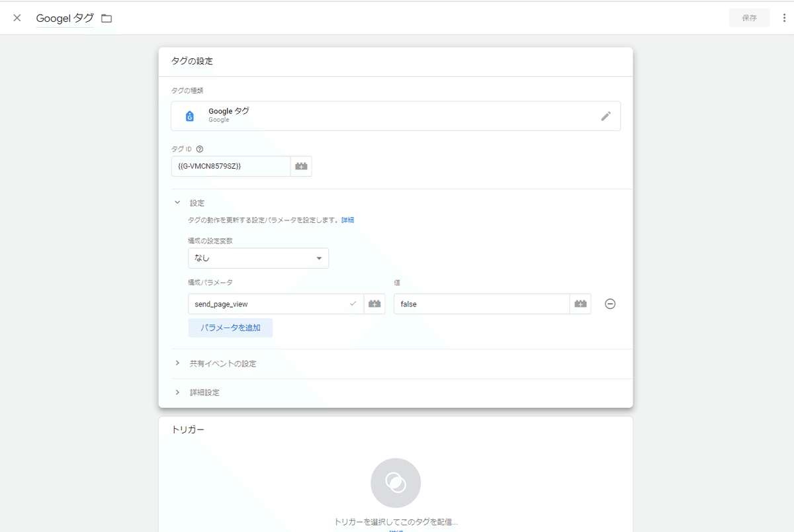Remove the send_page_view parameter row
This screenshot has height=532, width=794.
[x=610, y=304]
